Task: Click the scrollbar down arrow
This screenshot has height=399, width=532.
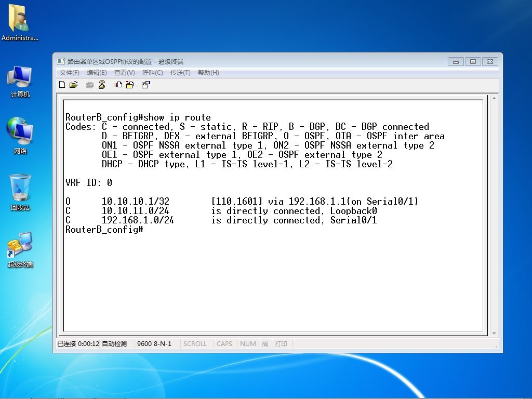Action: [494, 334]
